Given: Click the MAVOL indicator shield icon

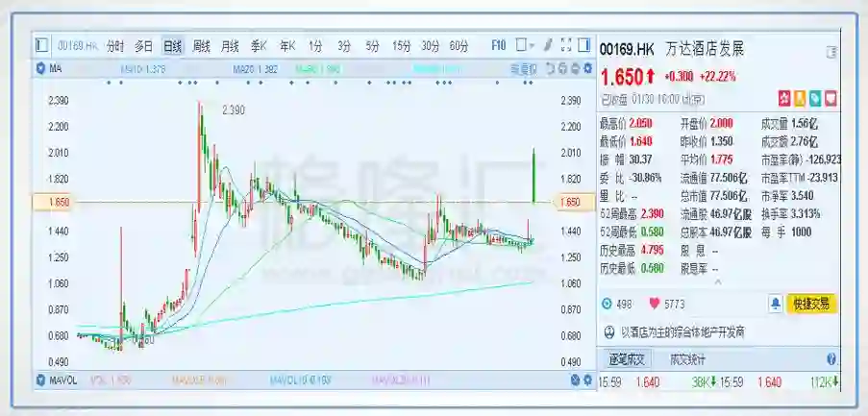Looking at the screenshot, I should (40, 380).
